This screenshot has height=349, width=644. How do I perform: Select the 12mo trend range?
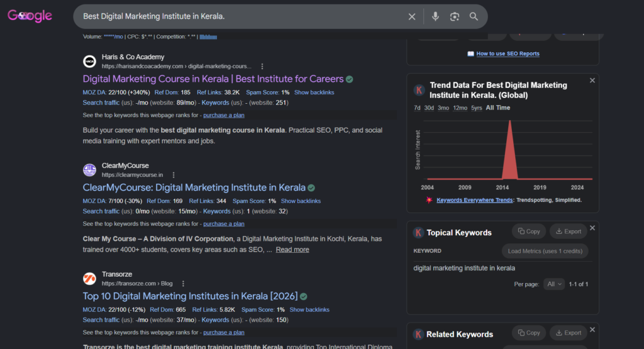pyautogui.click(x=460, y=108)
